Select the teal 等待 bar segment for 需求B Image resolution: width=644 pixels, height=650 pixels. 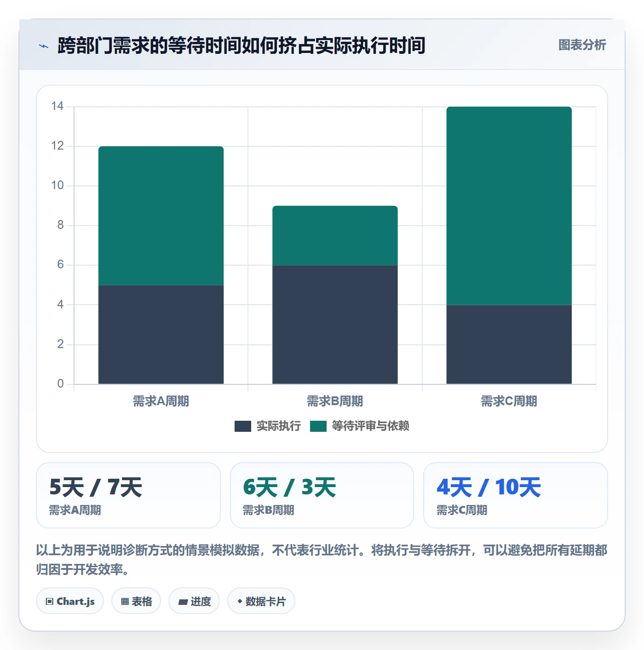[335, 235]
